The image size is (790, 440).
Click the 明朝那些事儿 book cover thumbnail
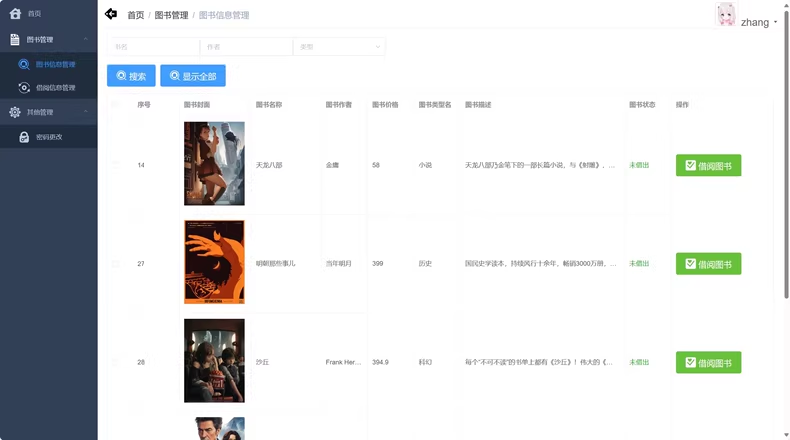[214, 262]
